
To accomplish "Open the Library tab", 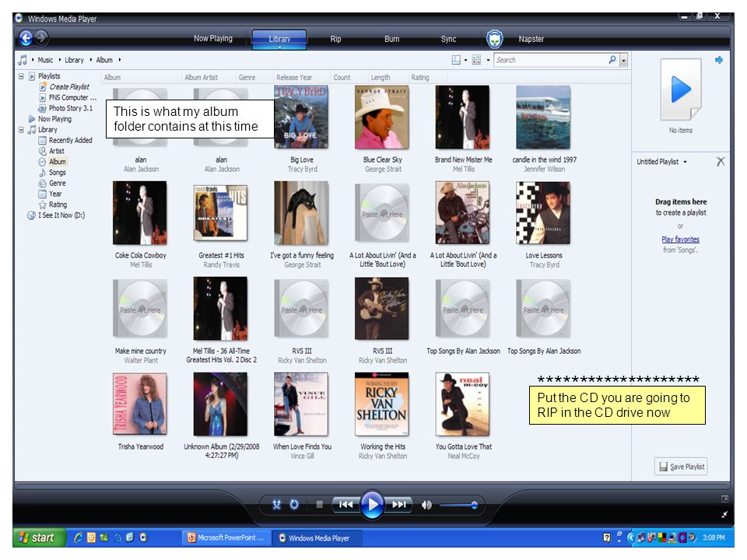I will (x=279, y=39).
